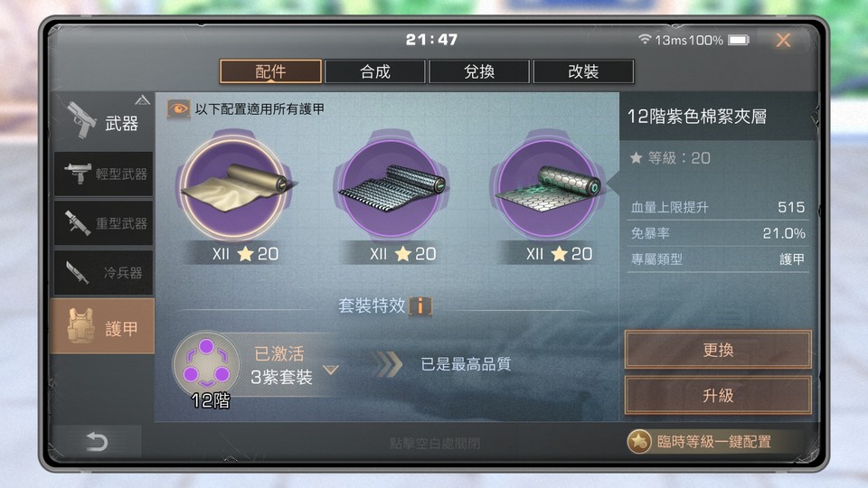Switch to the 兌換 tab
Viewport: 868px width, 488px height.
tap(479, 71)
